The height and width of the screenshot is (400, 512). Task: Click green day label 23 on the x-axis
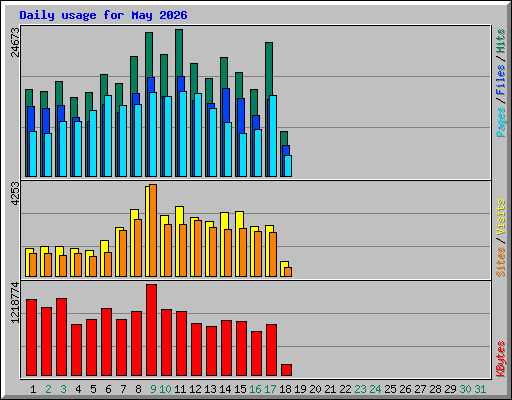tap(360, 389)
